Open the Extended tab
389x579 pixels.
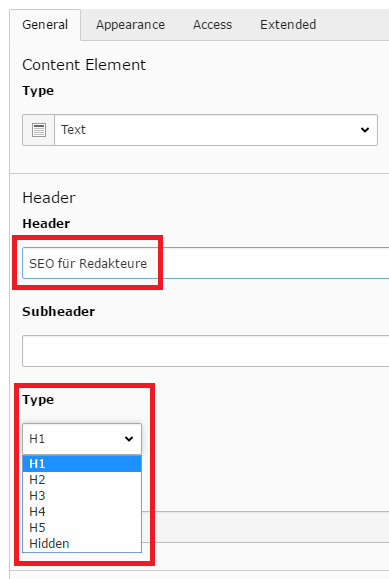[x=288, y=25]
